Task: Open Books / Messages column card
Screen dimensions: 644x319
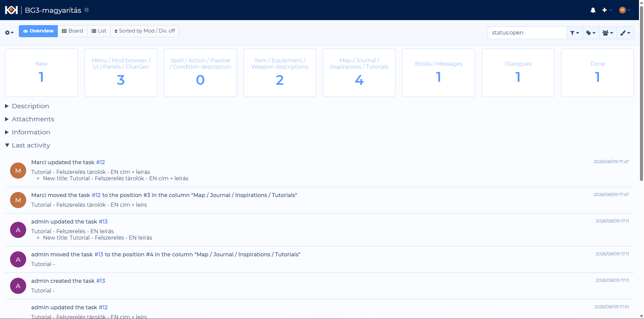Action: point(438,73)
